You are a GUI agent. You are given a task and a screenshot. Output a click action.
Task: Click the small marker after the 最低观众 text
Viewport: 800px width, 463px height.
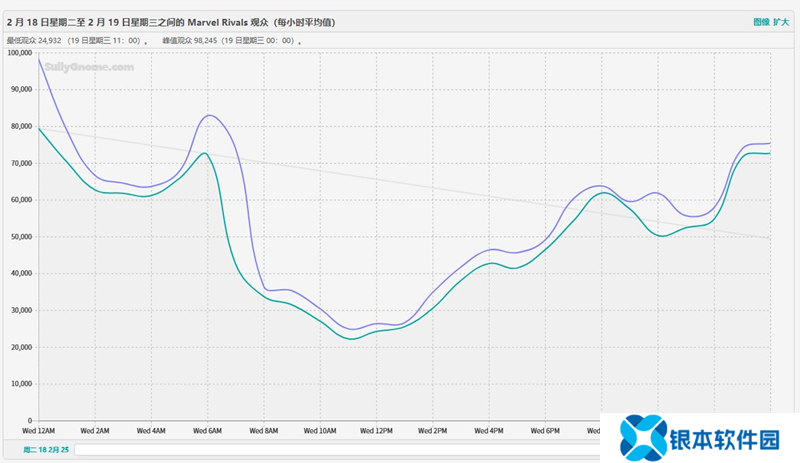click(x=146, y=41)
